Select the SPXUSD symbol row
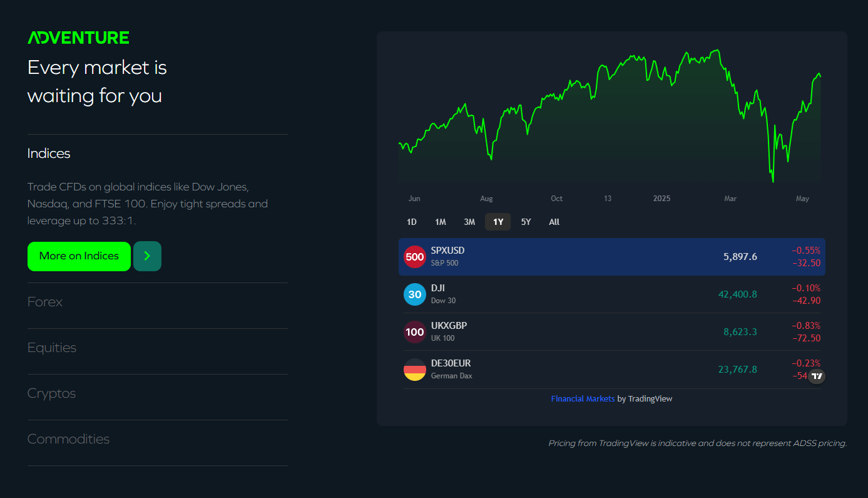The width and height of the screenshot is (868, 498). coord(612,257)
